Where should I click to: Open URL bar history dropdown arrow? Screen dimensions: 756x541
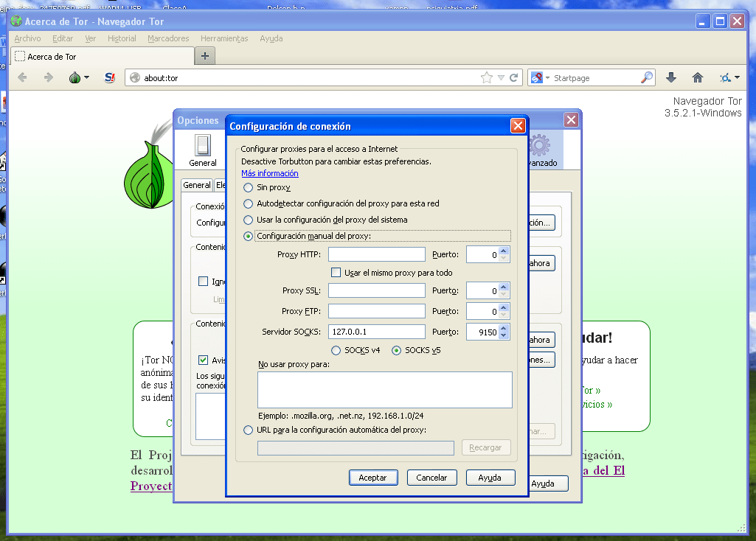coord(501,77)
